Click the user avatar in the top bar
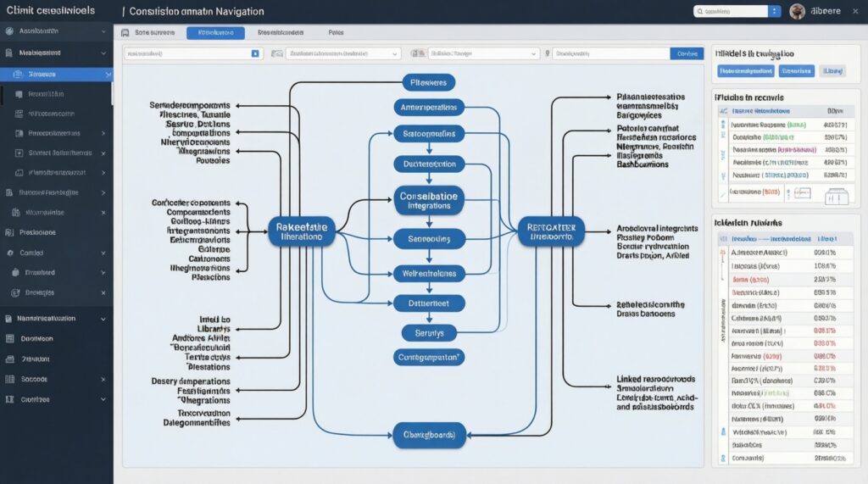 pyautogui.click(x=797, y=11)
